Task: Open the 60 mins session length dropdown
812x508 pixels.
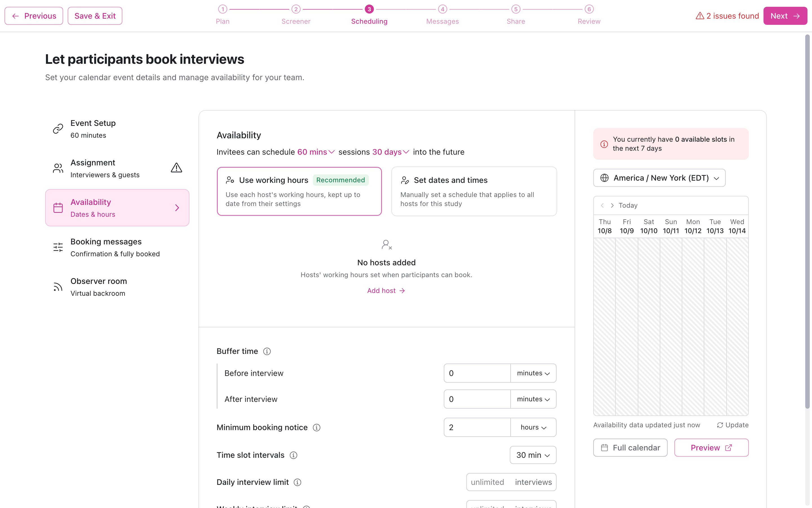Action: click(316, 152)
